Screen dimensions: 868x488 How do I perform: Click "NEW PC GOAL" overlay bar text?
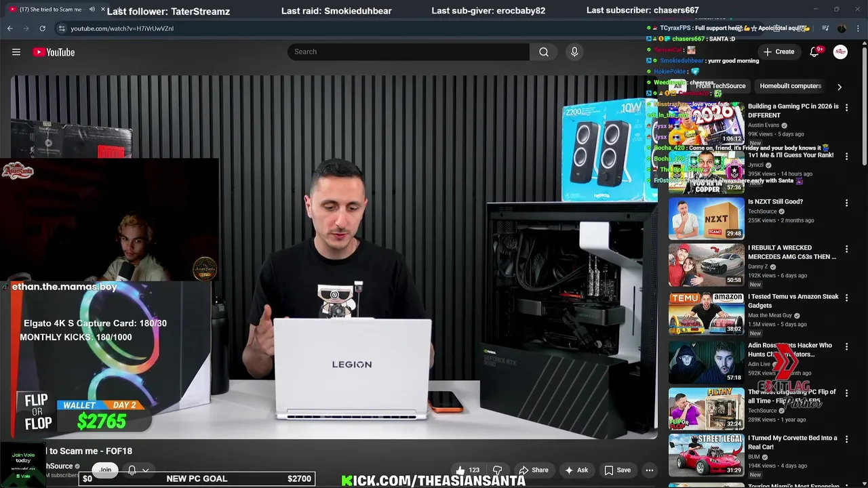click(197, 479)
